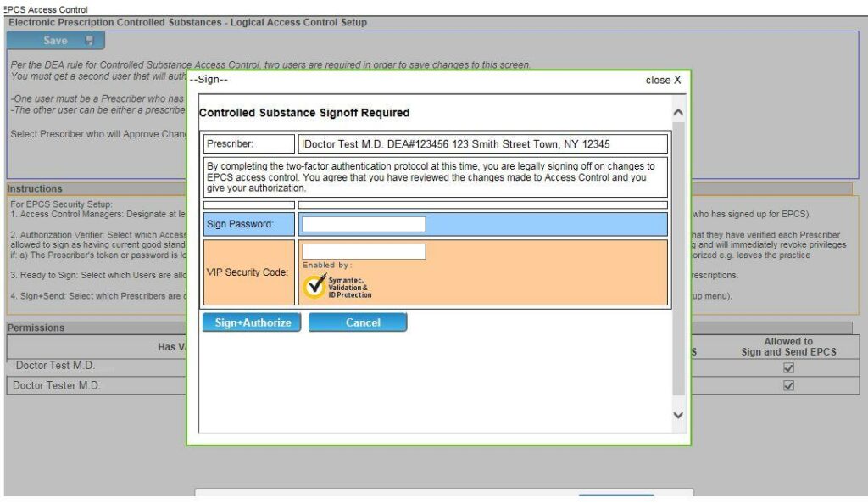868x504 pixels.
Task: Uncheck Sign and Send EPCS for Doctor Test M.D.
Action: tap(788, 367)
